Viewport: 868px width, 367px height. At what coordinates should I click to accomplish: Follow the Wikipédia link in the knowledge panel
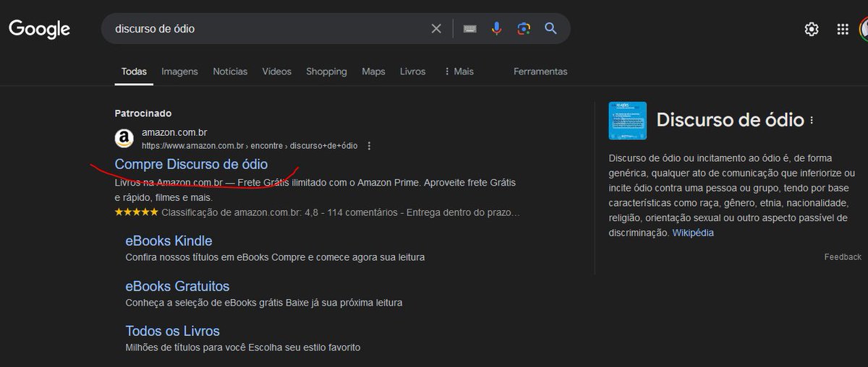tap(693, 233)
